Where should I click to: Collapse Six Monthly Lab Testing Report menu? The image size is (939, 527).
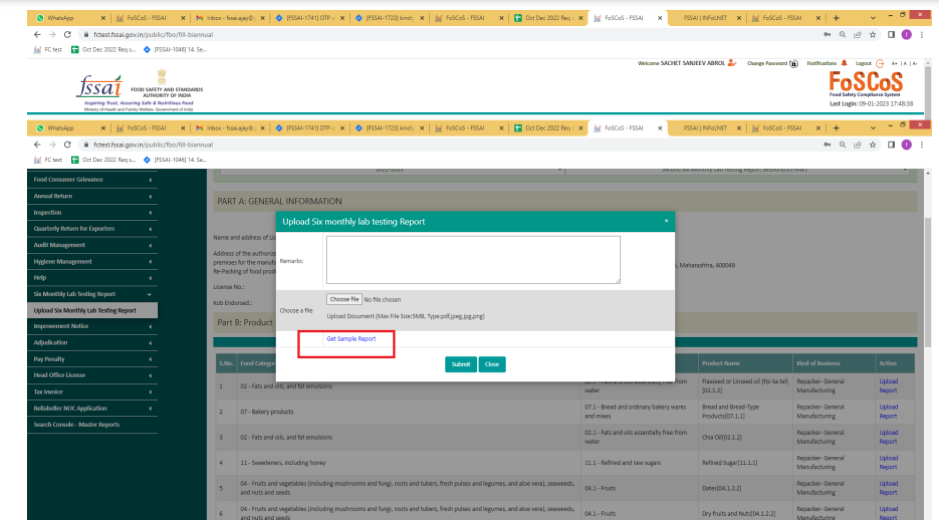[x=93, y=294]
